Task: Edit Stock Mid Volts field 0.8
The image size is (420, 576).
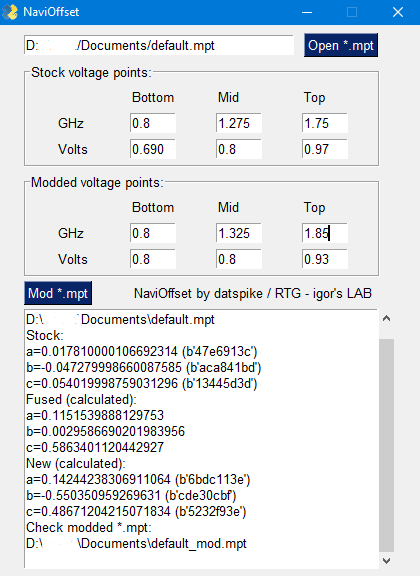Action: (x=238, y=149)
